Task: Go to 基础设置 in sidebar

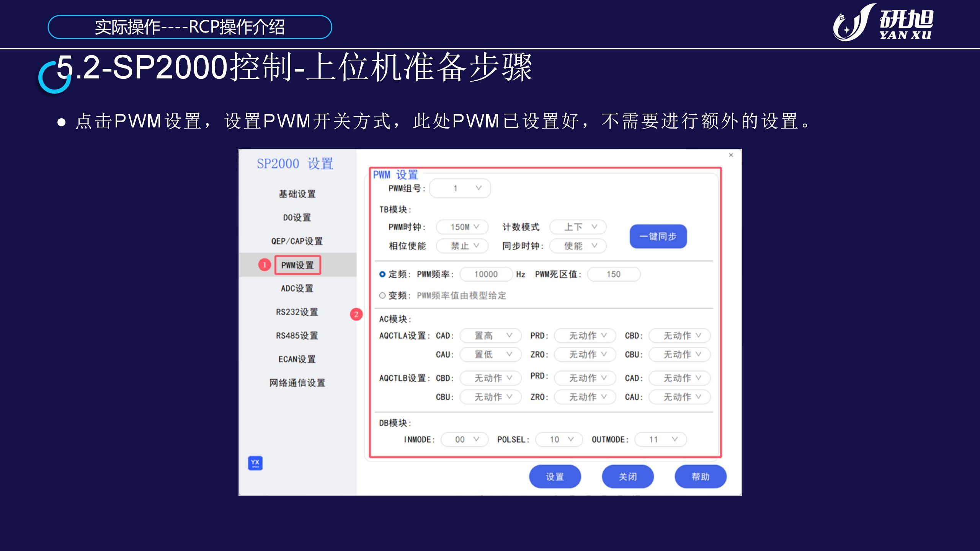Action: click(x=297, y=194)
